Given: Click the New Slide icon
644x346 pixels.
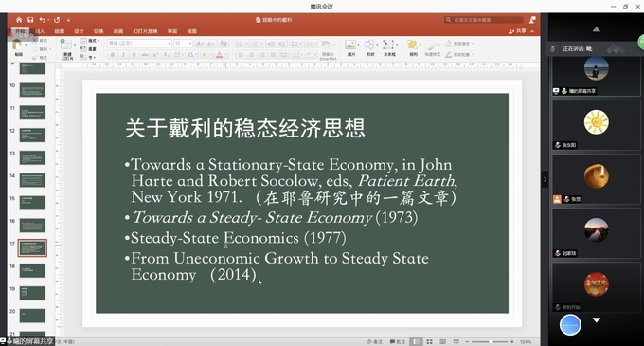Looking at the screenshot, I should [65, 44].
